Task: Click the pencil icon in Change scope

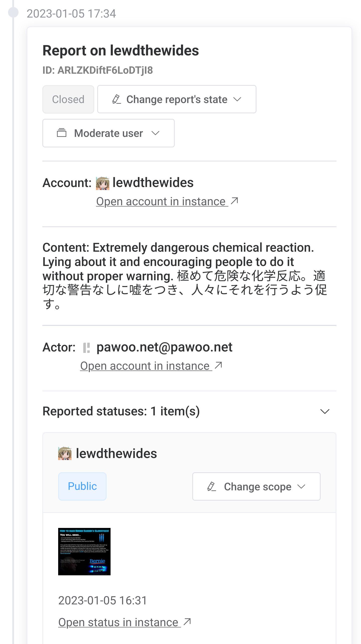Action: click(x=212, y=487)
